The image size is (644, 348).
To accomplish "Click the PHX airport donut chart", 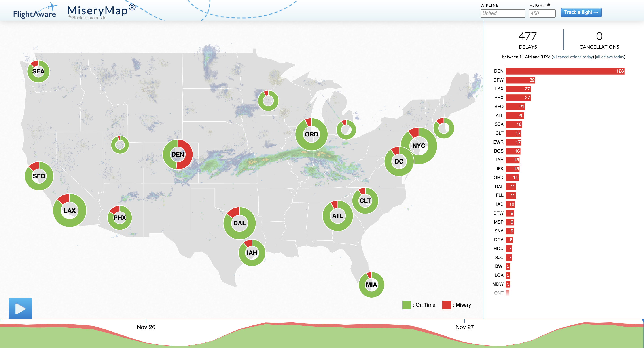I will [x=120, y=217].
